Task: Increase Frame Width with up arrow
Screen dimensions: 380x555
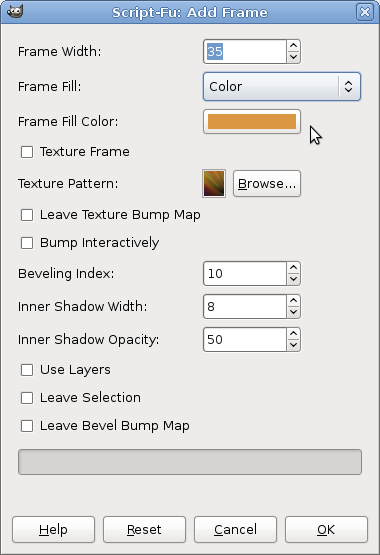Action: click(293, 46)
